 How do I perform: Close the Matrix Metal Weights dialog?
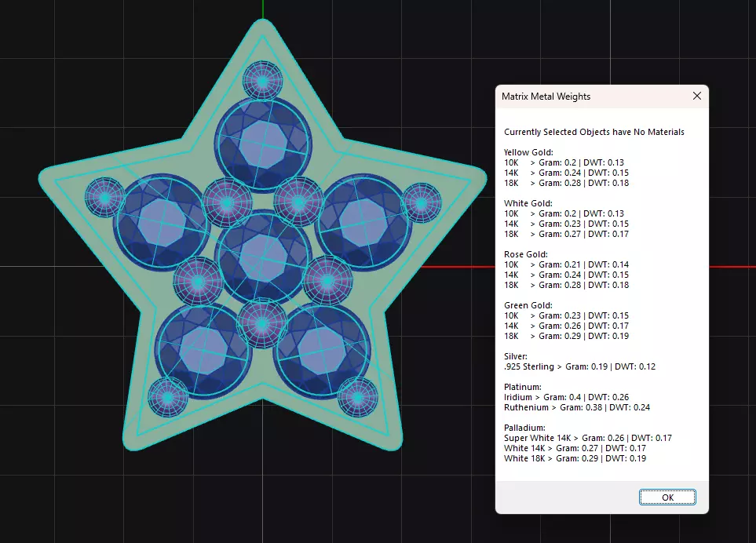tap(696, 96)
